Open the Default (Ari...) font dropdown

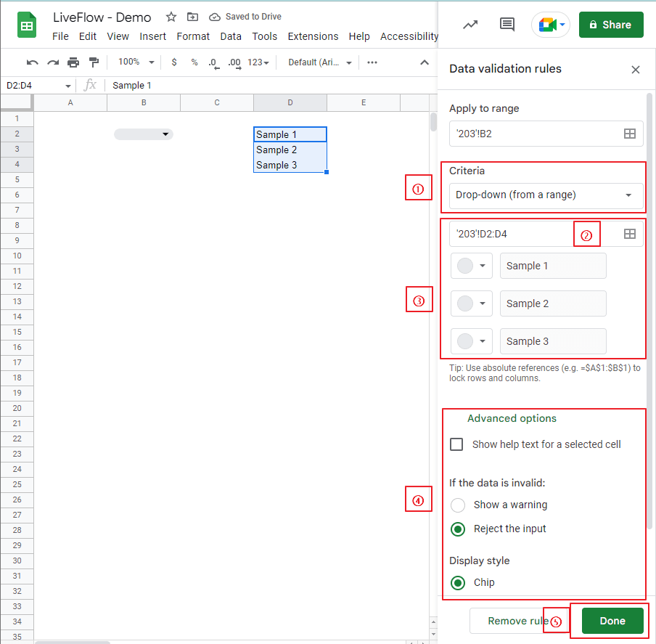[319, 62]
